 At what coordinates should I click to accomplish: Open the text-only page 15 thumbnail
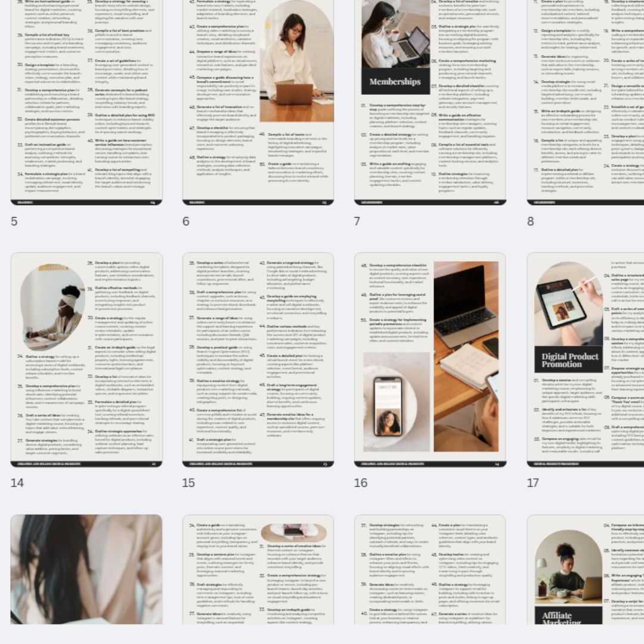coord(258,359)
